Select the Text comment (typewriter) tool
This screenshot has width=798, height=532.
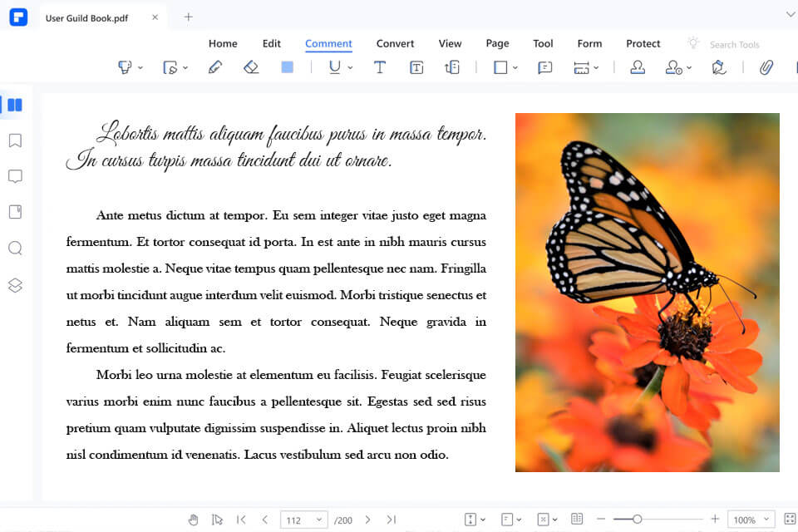(380, 67)
